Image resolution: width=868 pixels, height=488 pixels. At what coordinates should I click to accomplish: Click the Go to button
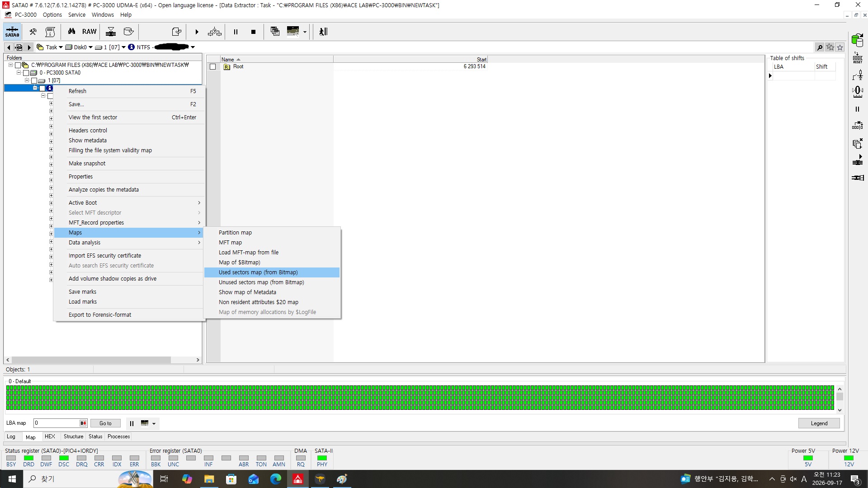click(x=105, y=423)
